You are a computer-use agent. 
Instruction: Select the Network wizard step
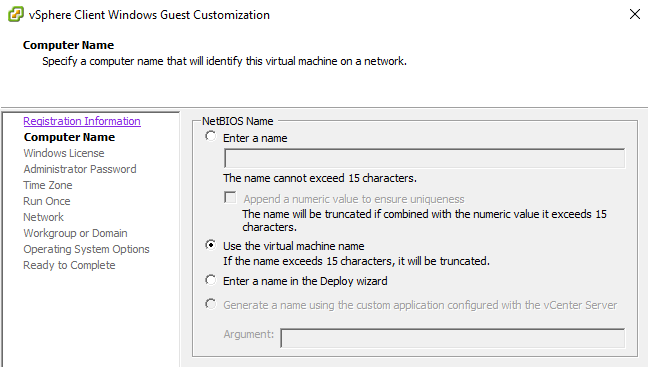[x=43, y=217]
